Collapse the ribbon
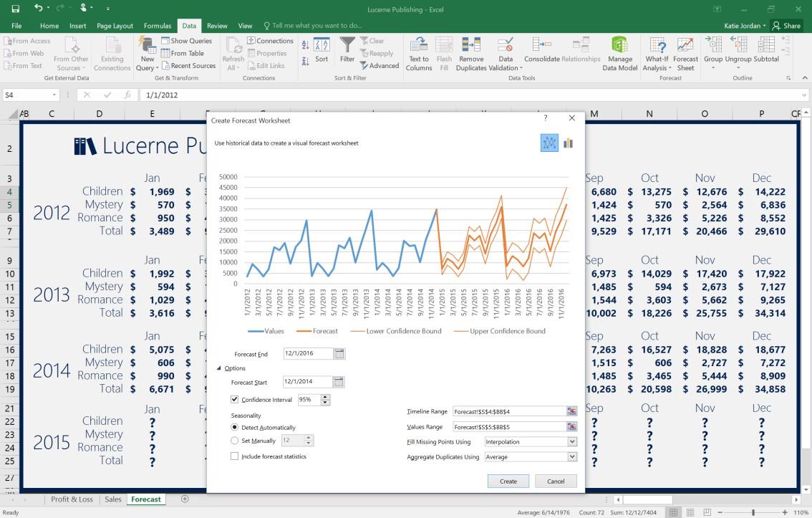This screenshot has width=812, height=518. click(805, 77)
